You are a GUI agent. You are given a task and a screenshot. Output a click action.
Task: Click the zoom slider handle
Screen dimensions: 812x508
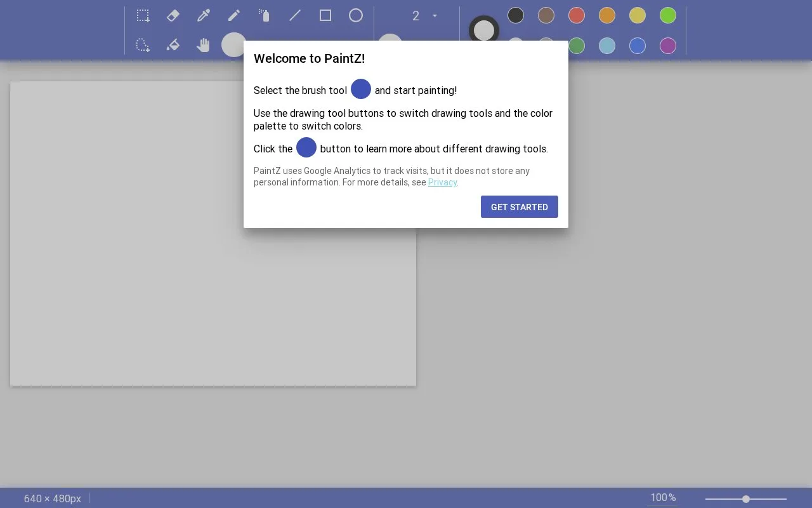tap(746, 499)
